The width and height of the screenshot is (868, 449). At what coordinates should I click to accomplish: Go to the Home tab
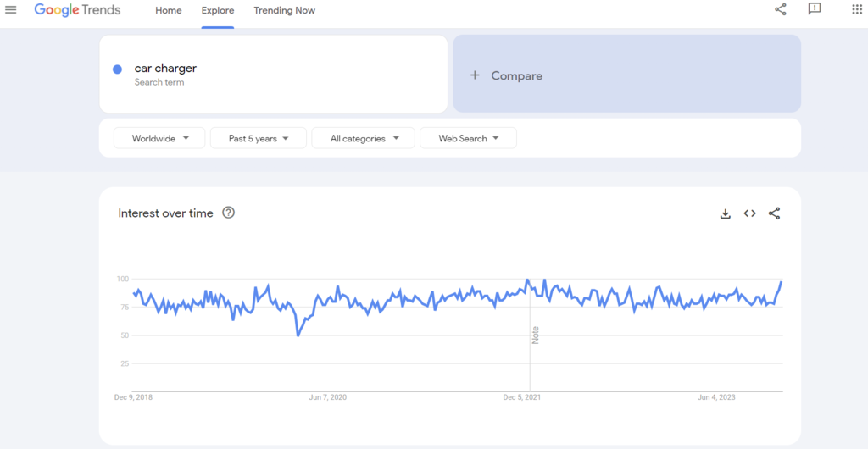pos(169,10)
